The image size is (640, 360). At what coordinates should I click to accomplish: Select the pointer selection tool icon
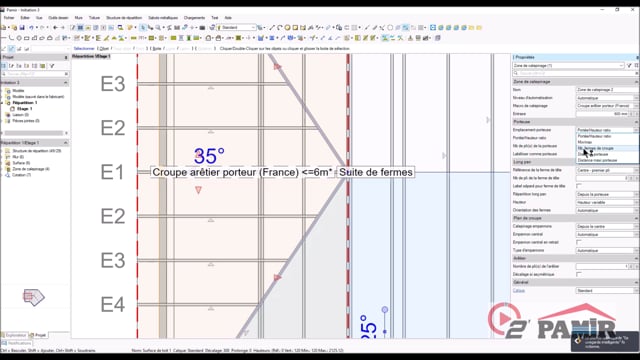(x=143, y=28)
